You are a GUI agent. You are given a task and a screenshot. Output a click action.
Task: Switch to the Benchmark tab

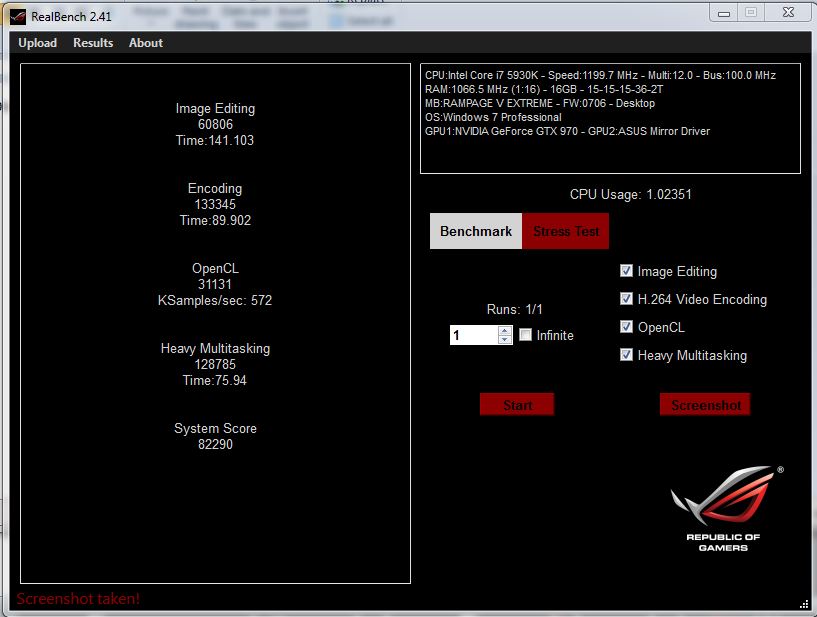pos(476,231)
